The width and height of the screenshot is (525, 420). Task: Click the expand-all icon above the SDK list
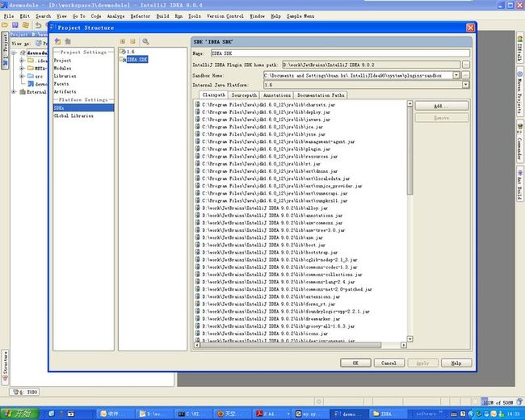point(123,41)
